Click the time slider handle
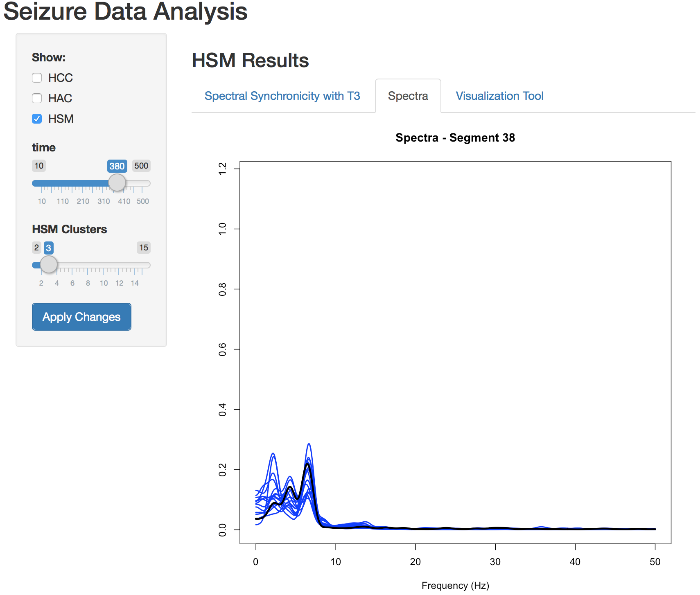This screenshot has width=700, height=595. [x=117, y=183]
